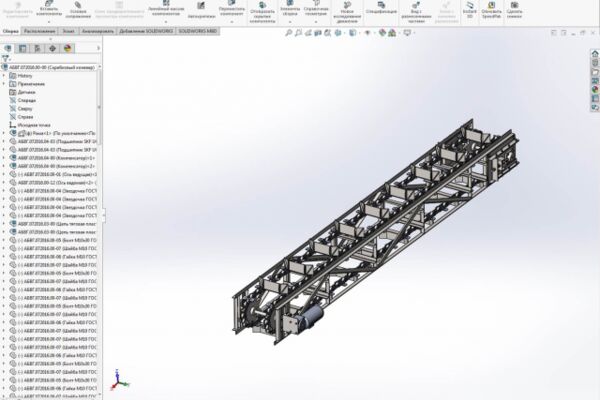This screenshot has width=600, height=400.
Task: Expand the Рама<1> component node
Action: coord(4,133)
